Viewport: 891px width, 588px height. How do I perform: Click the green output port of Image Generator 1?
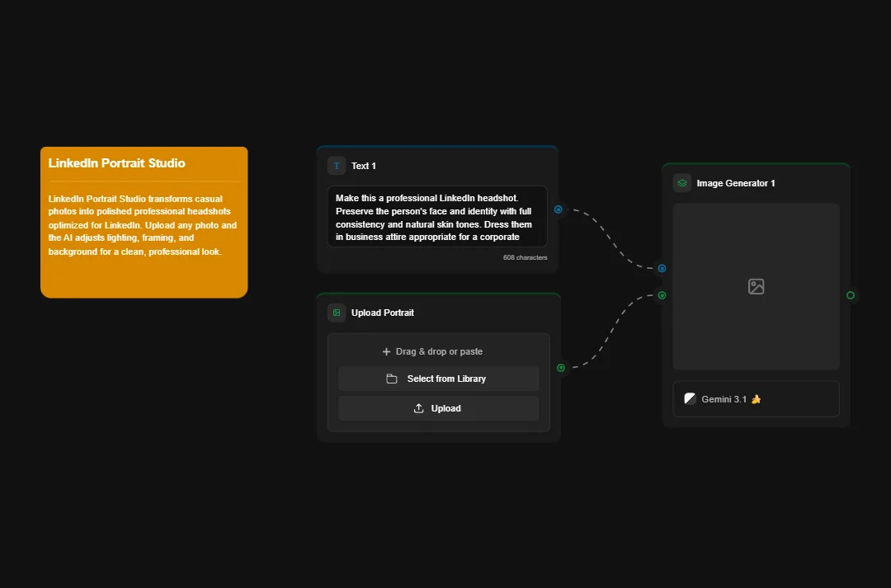[x=851, y=294]
